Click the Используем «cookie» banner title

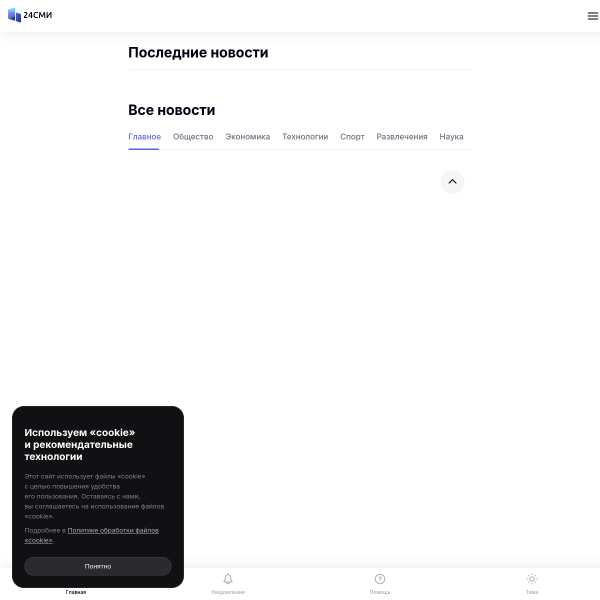click(x=80, y=444)
